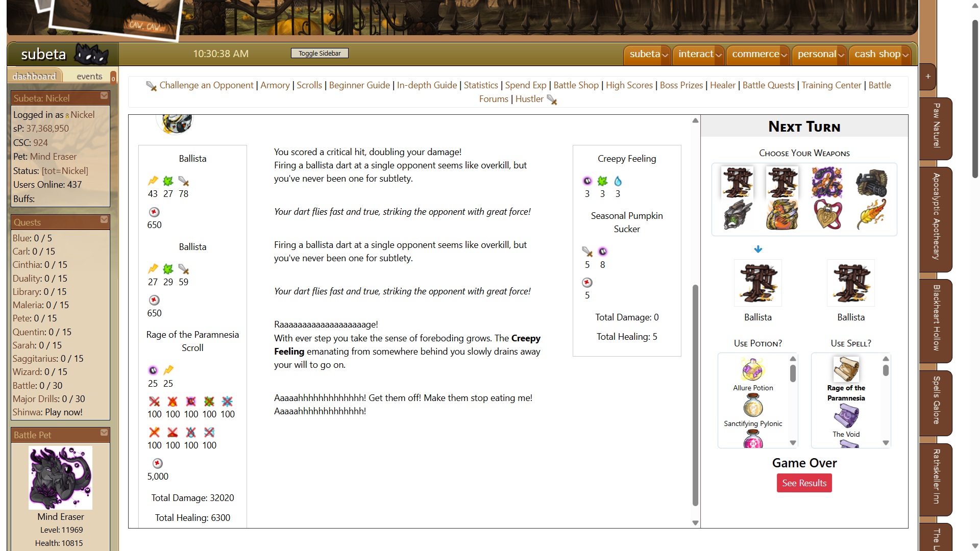The image size is (980, 551).
Task: Use the Rage of the Paramnesia scroll
Action: [x=846, y=370]
